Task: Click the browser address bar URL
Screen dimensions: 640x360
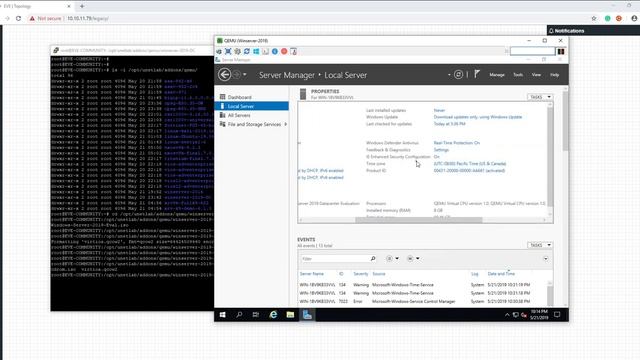Action: 88,18
